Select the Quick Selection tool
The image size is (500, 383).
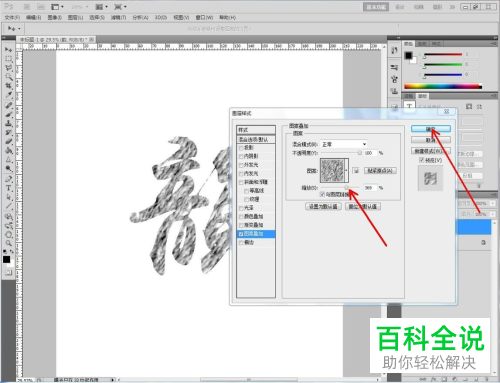(x=8, y=77)
